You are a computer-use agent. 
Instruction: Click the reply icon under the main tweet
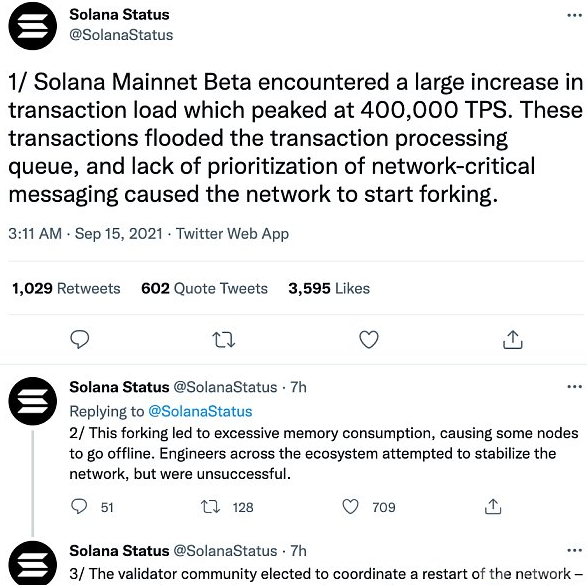(80, 339)
